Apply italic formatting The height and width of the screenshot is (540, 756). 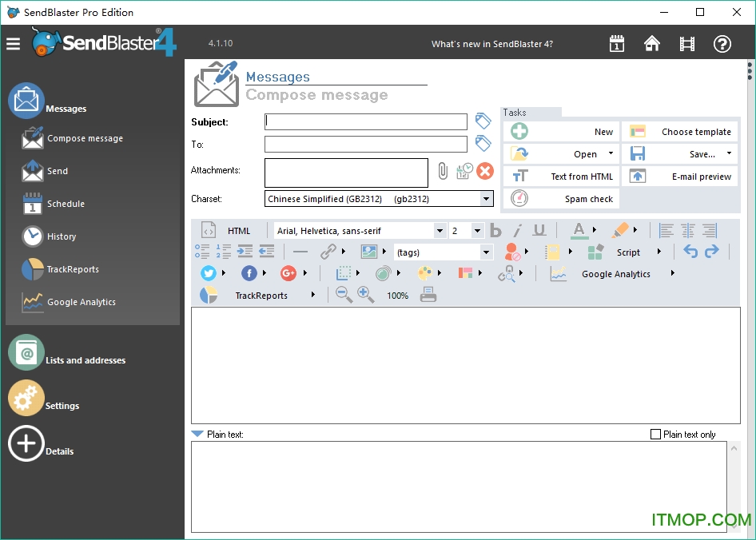(x=517, y=231)
